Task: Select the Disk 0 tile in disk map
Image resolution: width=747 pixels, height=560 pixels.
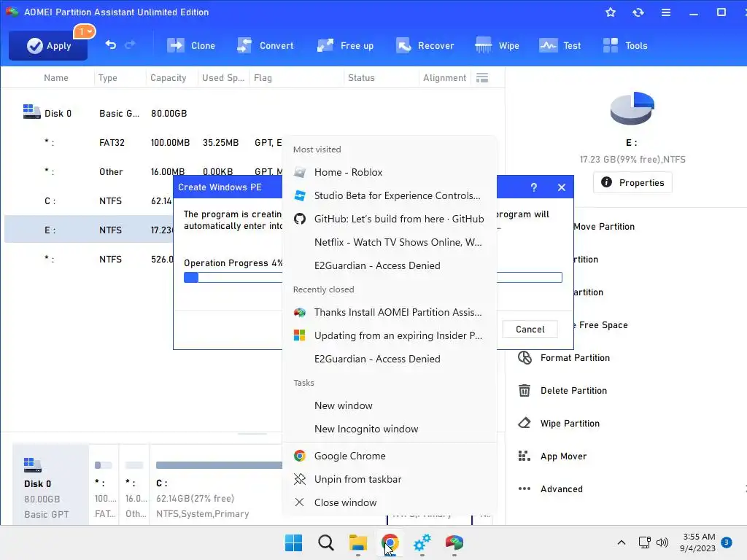Action: coord(50,485)
